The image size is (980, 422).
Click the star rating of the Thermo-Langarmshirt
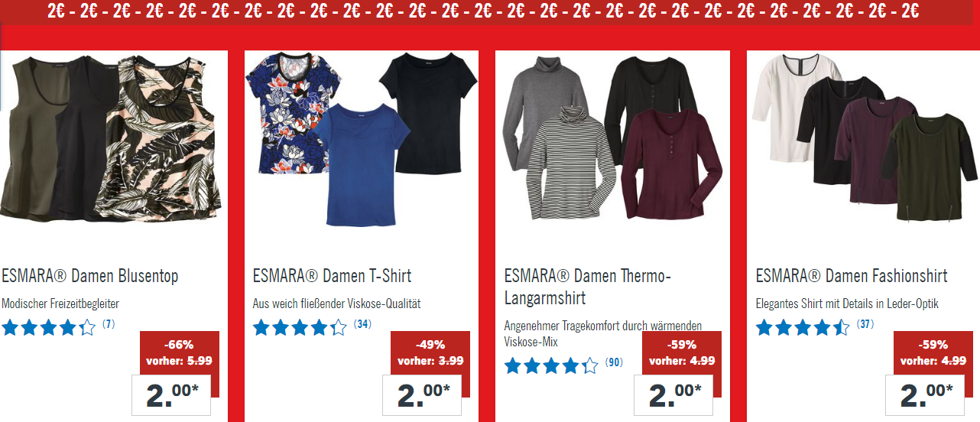click(551, 365)
